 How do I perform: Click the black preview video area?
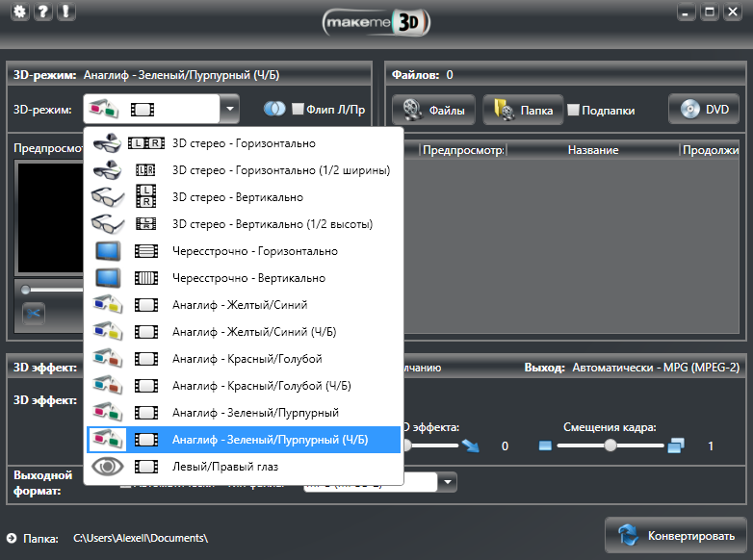[50, 217]
